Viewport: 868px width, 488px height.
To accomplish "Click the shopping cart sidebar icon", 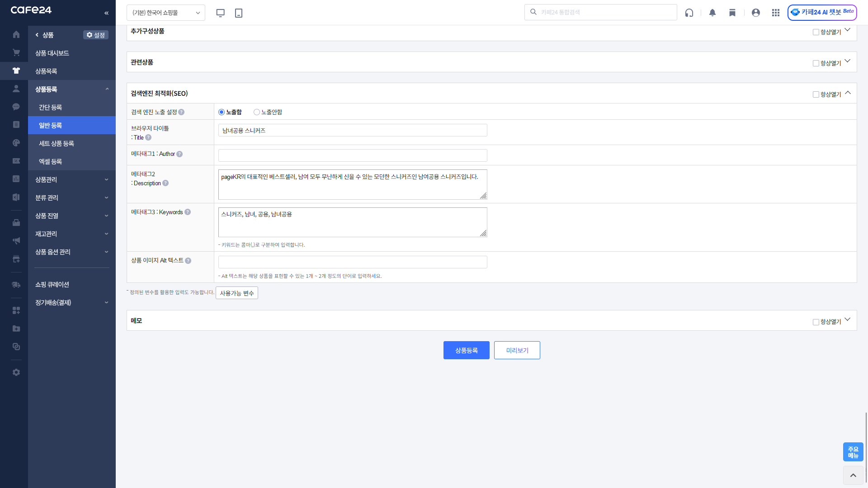I will point(16,52).
